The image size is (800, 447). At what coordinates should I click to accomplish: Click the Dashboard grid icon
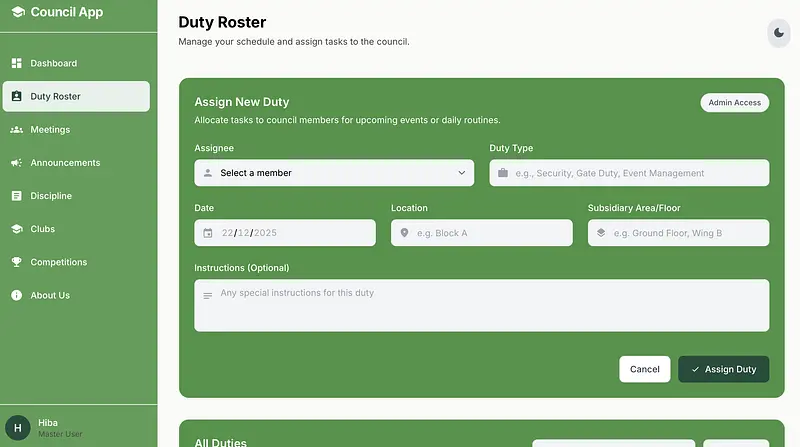point(16,63)
